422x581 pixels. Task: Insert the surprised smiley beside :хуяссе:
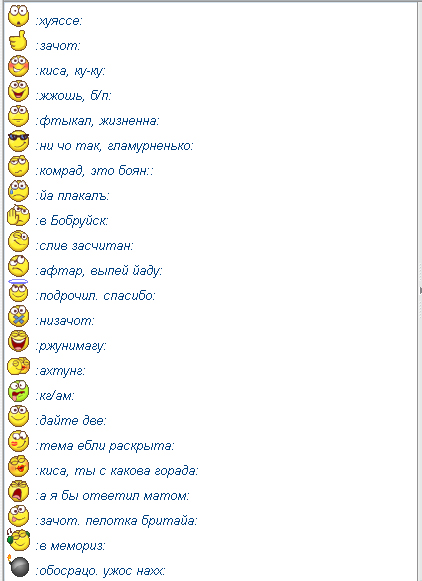click(18, 16)
